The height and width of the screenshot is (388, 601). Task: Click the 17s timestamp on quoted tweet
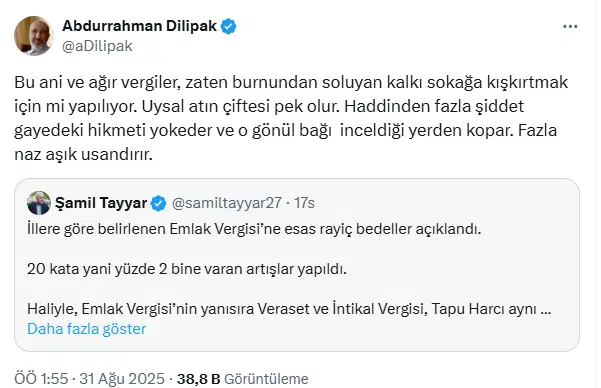click(x=304, y=203)
